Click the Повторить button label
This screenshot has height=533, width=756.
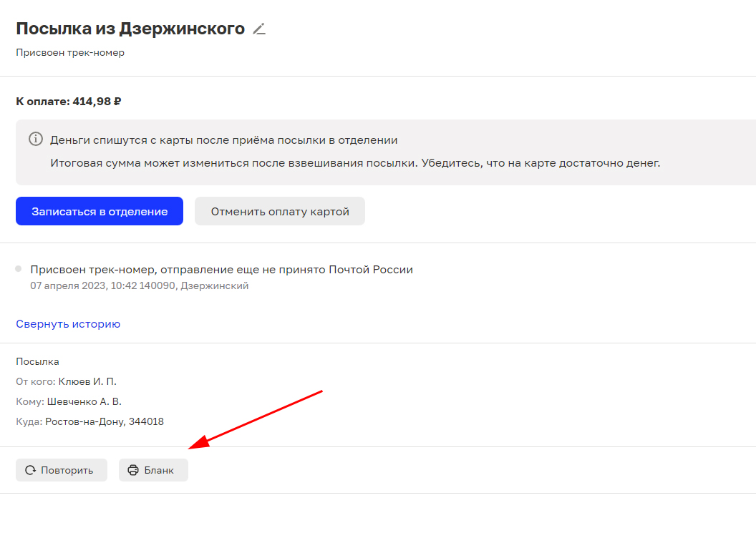tap(67, 471)
